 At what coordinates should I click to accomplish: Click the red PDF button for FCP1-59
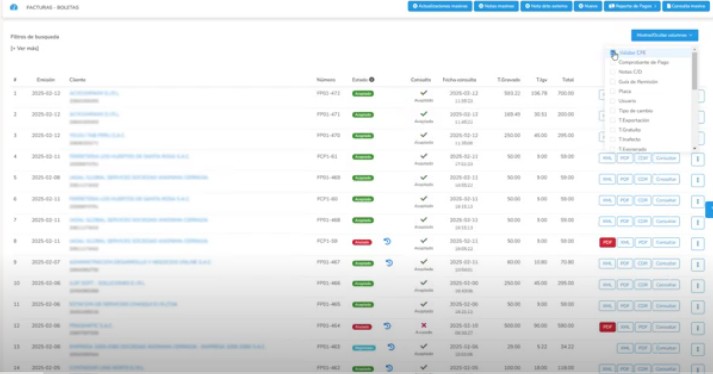pos(608,243)
